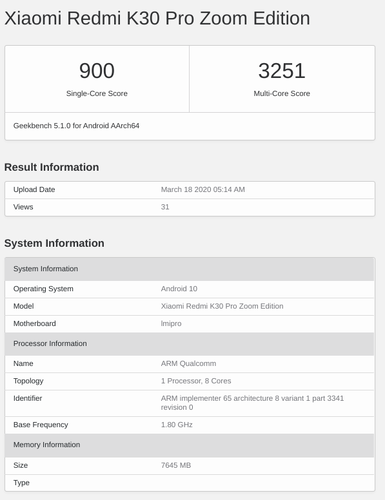Click the Operating System label
385x500 pixels.
[x=43, y=289]
